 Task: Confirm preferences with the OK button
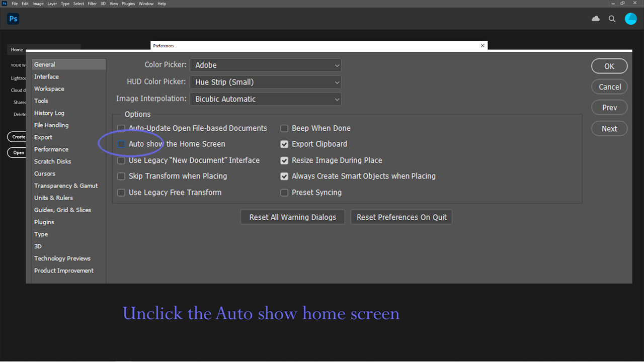[609, 66]
